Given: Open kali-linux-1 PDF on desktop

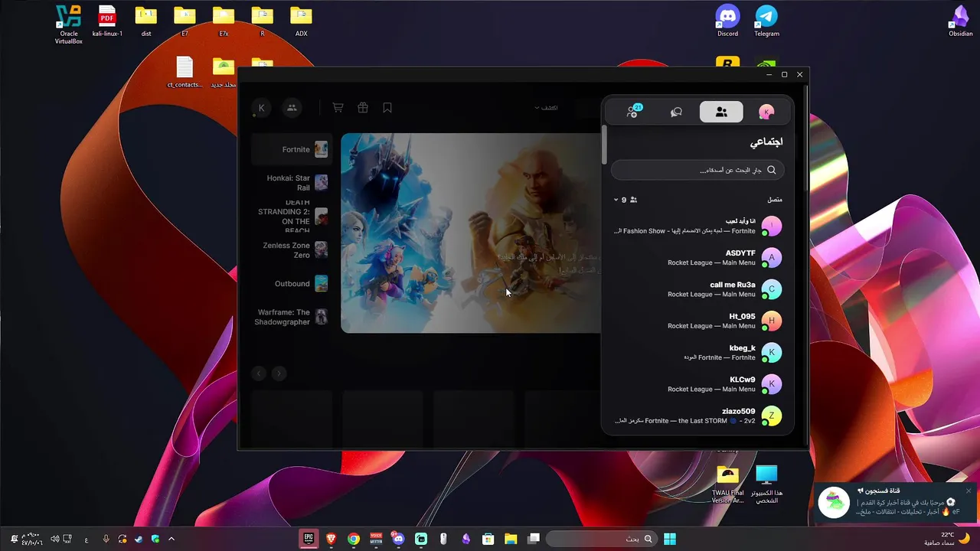Looking at the screenshot, I should 107,22.
